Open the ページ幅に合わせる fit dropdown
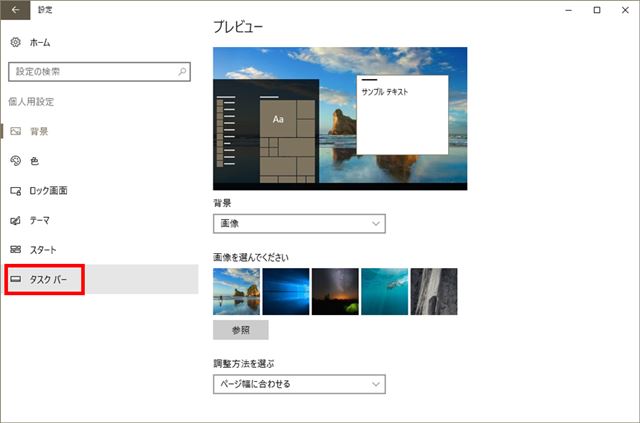The height and width of the screenshot is (423, 640). tap(299, 384)
